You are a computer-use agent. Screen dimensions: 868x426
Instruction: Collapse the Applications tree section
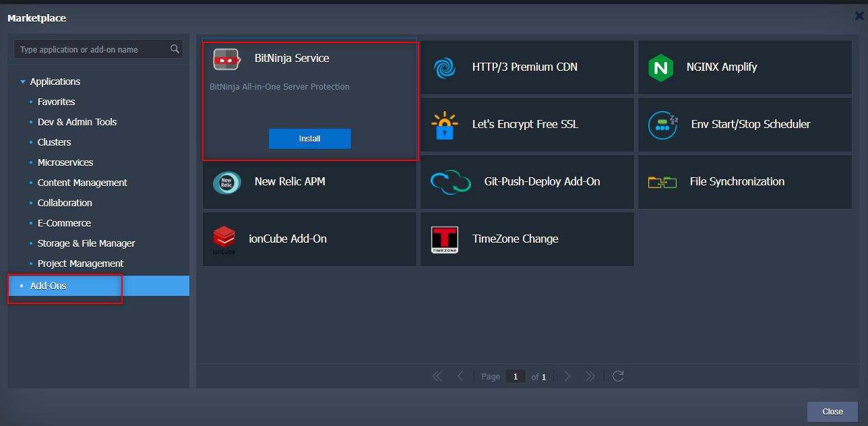(x=23, y=82)
